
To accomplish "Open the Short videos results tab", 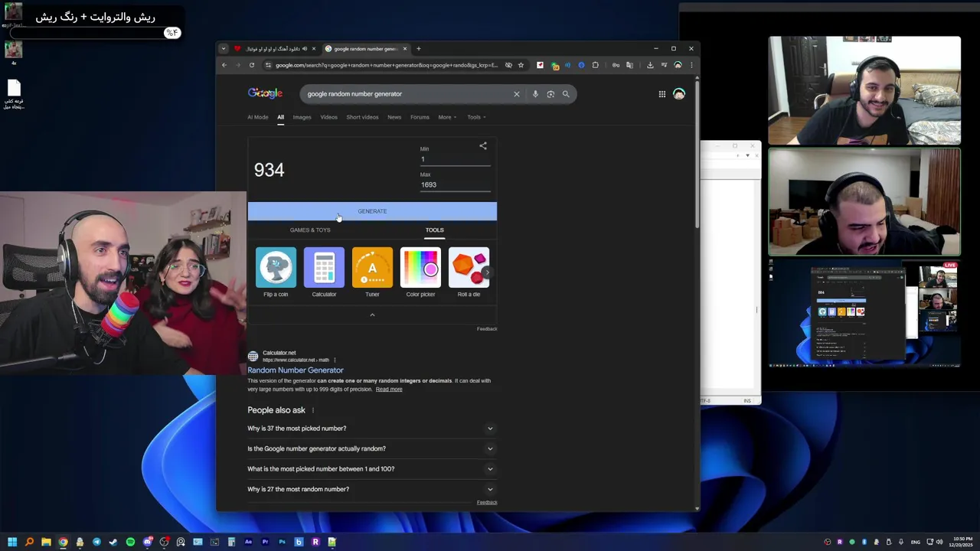I will coord(362,117).
